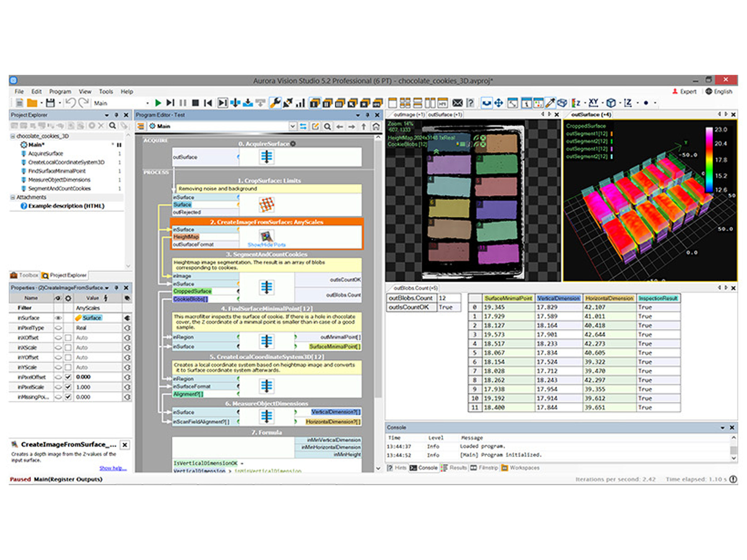Redo the last undone action
This screenshot has width=747, height=560.
pos(83,103)
